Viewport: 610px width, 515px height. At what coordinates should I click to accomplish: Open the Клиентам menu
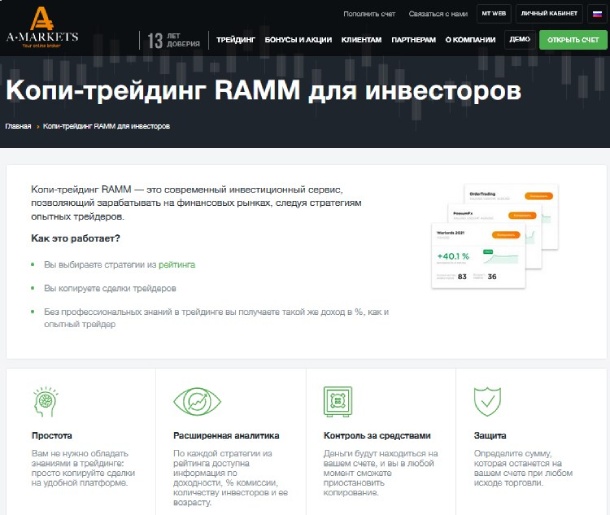[x=361, y=40]
